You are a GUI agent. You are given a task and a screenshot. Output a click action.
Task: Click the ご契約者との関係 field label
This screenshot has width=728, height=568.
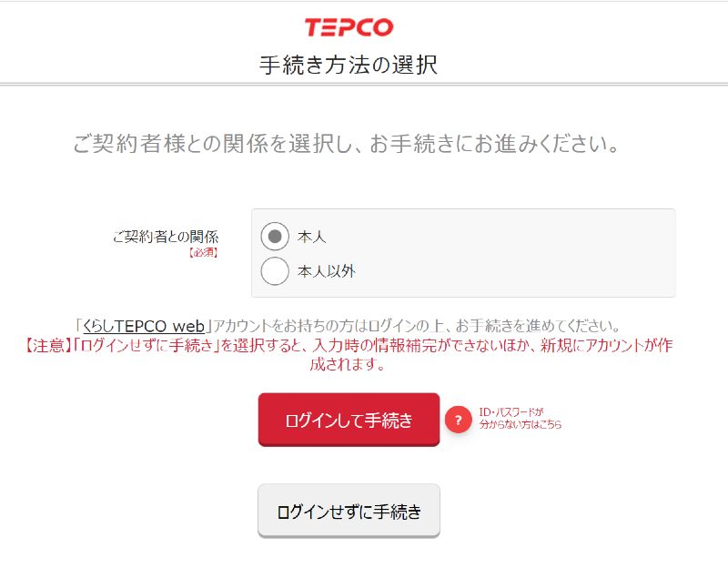pos(166,237)
